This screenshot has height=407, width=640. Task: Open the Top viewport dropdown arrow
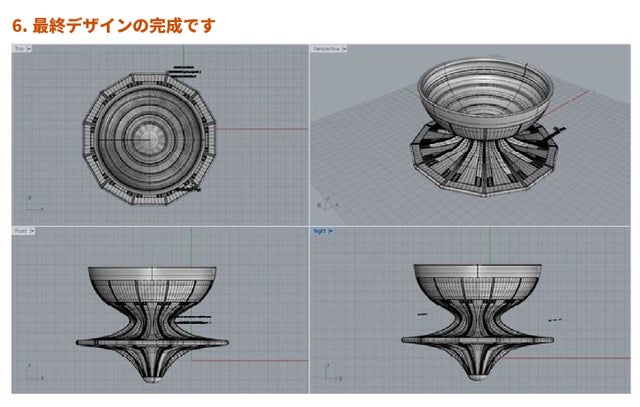click(x=31, y=48)
